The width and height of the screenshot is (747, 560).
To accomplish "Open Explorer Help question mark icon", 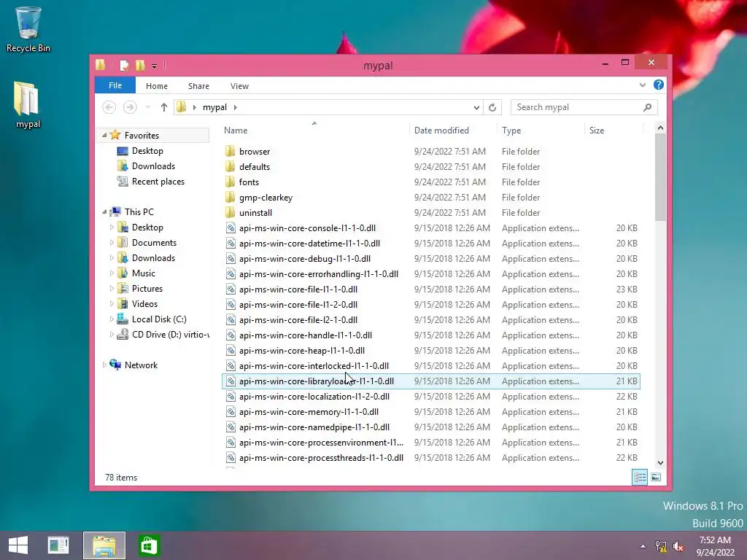I will 659,85.
